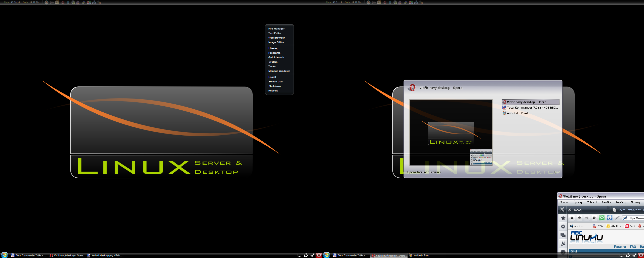Select Logoff in the popup menu
Viewport: 644px width, 258px height.
272,77
